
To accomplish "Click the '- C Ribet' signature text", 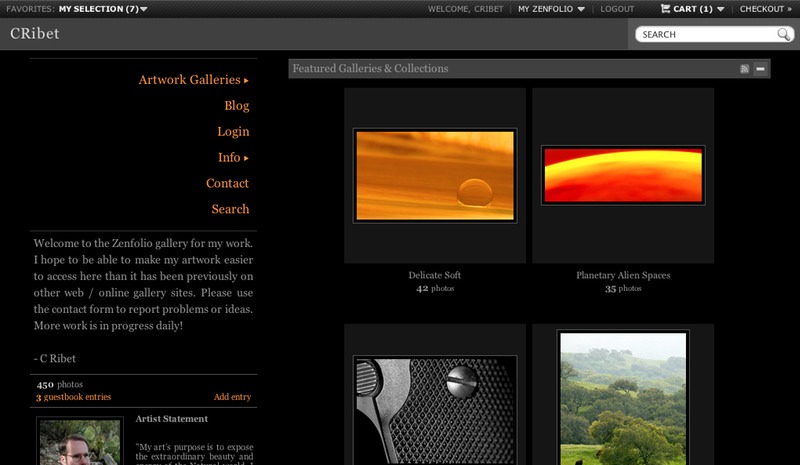I will pos(55,359).
